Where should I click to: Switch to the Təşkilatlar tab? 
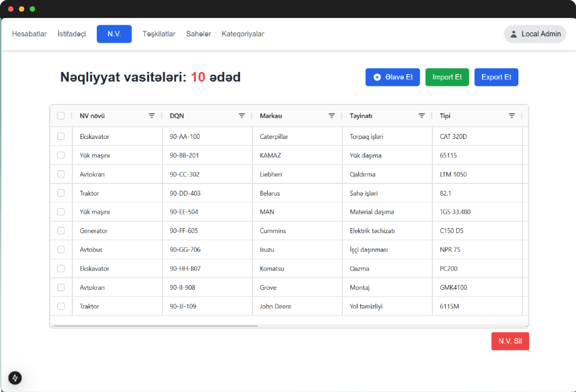(159, 34)
